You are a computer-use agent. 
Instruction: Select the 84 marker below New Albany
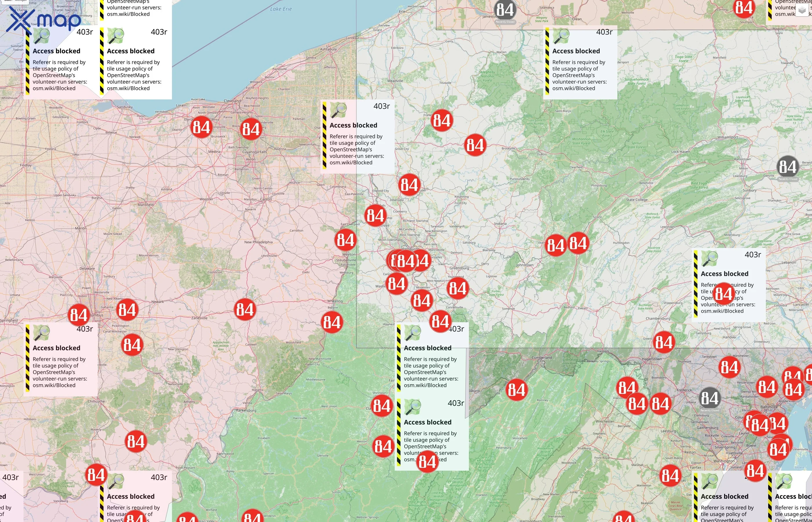tap(127, 310)
